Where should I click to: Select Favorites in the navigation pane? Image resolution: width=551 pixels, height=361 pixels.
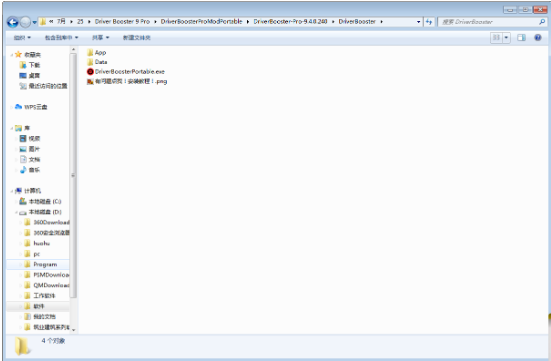28,54
